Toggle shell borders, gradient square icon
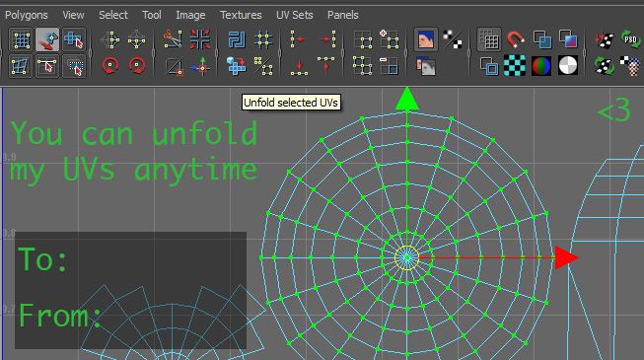644x360 pixels. point(568,39)
